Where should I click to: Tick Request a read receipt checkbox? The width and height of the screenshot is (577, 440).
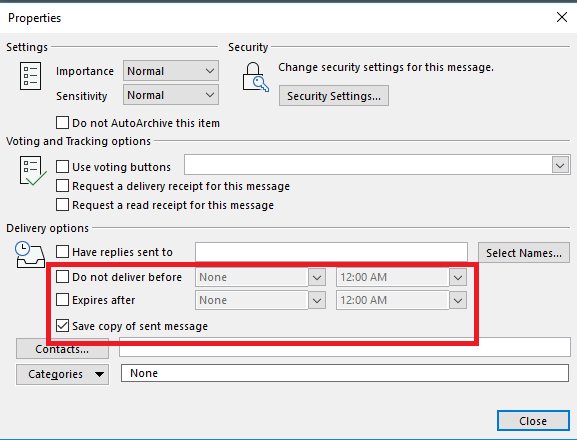tap(62, 205)
